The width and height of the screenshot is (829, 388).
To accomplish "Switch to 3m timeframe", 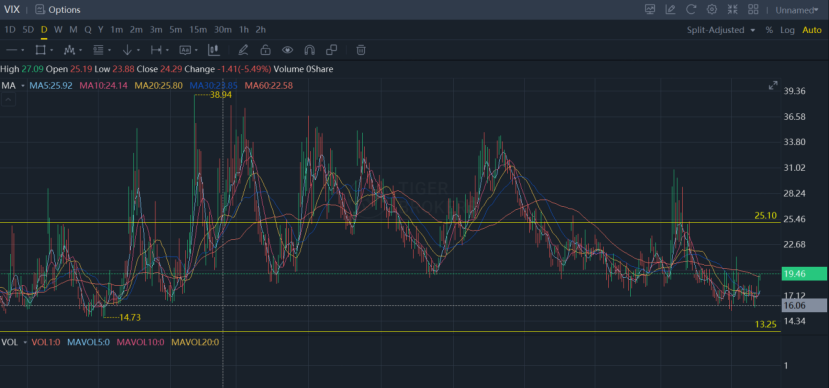I will [155, 30].
